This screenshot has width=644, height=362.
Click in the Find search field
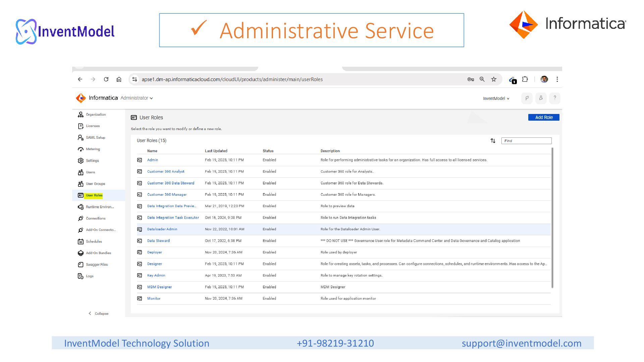click(x=526, y=141)
